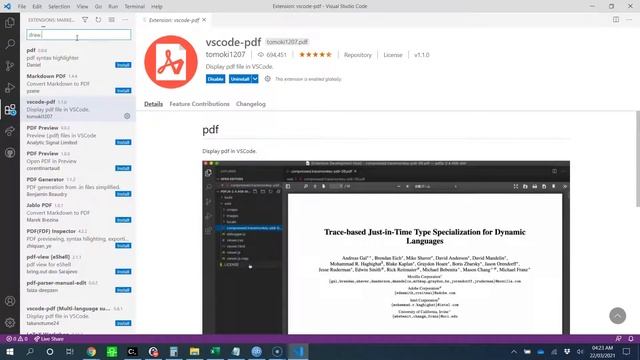Open the Run menu

click(113, 7)
